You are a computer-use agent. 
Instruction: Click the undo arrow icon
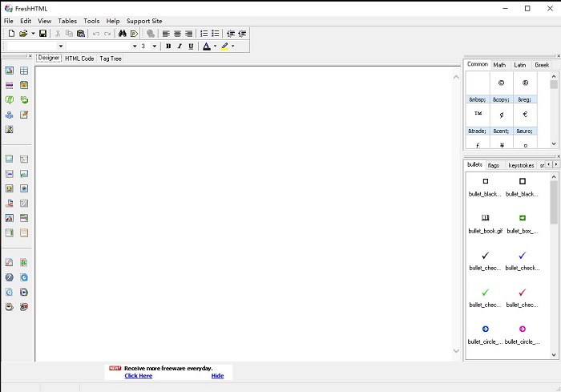[x=96, y=34]
